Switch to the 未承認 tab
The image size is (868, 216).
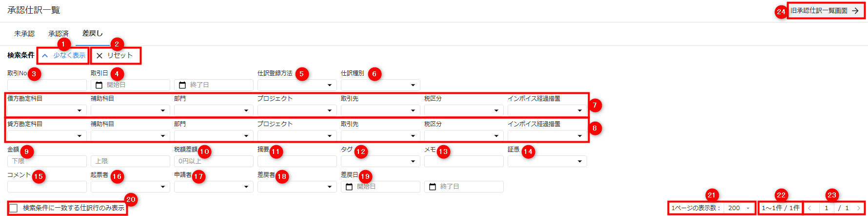[24, 34]
